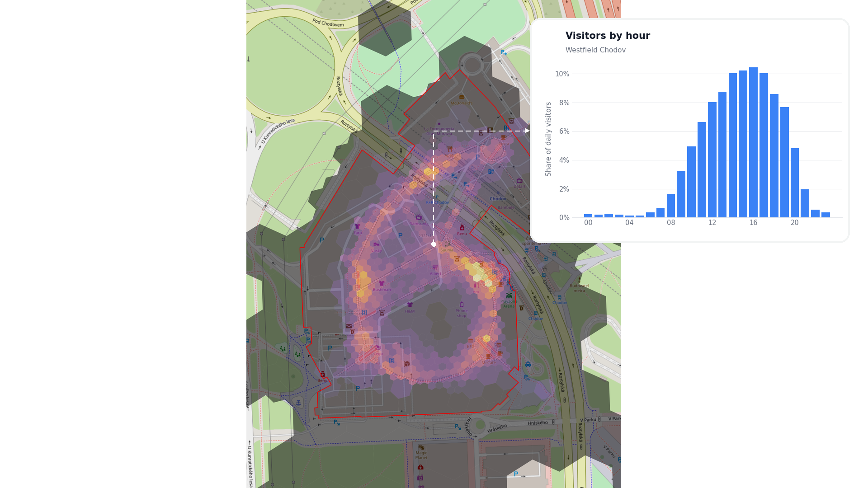Click the H&M clothing icon
Viewport: 868px width, 488px height.
410,305
